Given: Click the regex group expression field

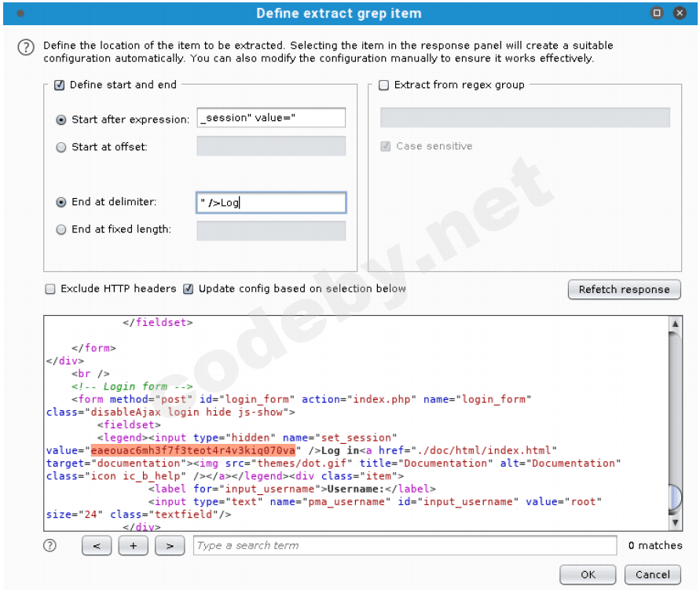Looking at the screenshot, I should pos(525,117).
